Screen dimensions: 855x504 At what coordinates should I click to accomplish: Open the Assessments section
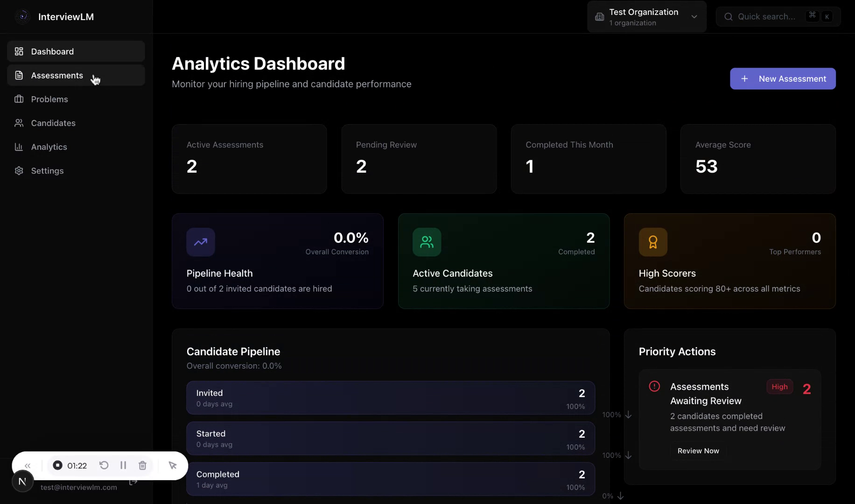click(x=57, y=75)
